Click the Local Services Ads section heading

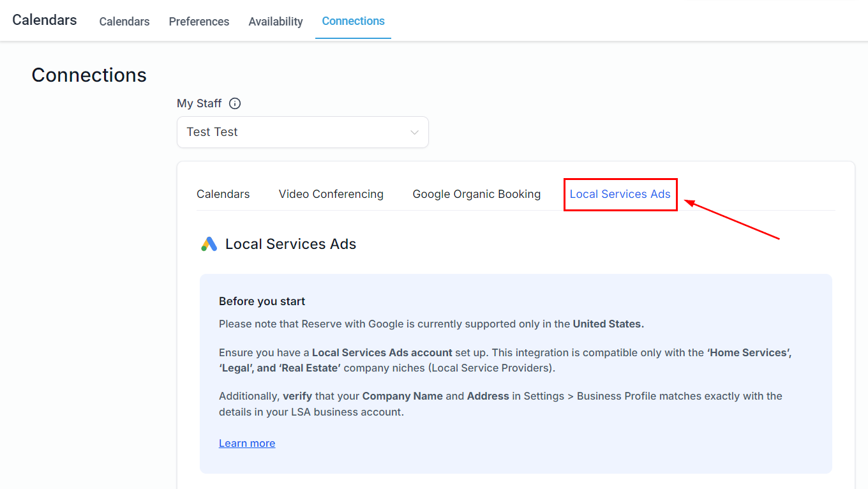[290, 244]
